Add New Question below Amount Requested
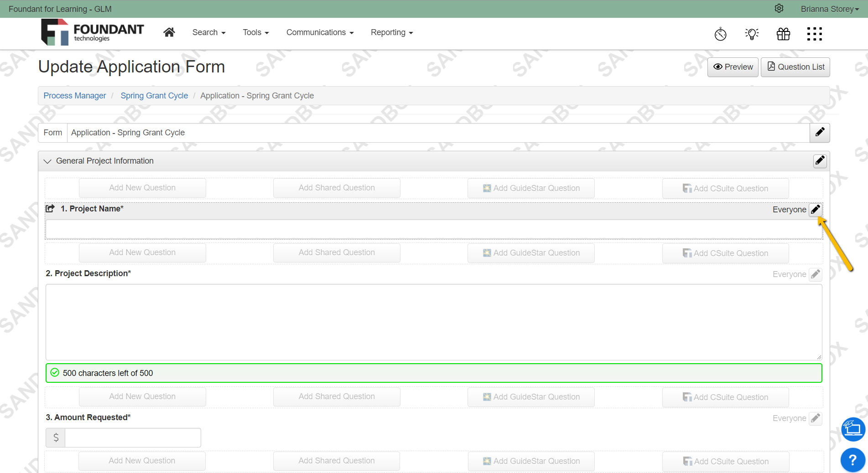 click(142, 461)
